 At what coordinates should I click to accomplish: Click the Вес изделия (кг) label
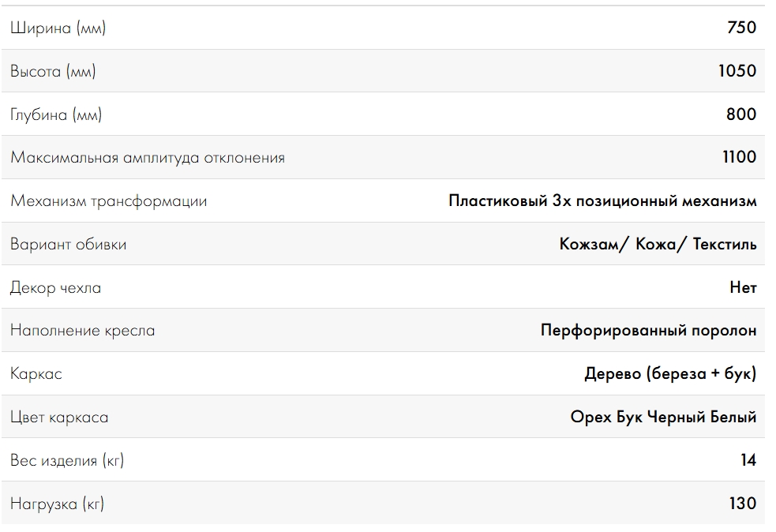[x=67, y=460]
